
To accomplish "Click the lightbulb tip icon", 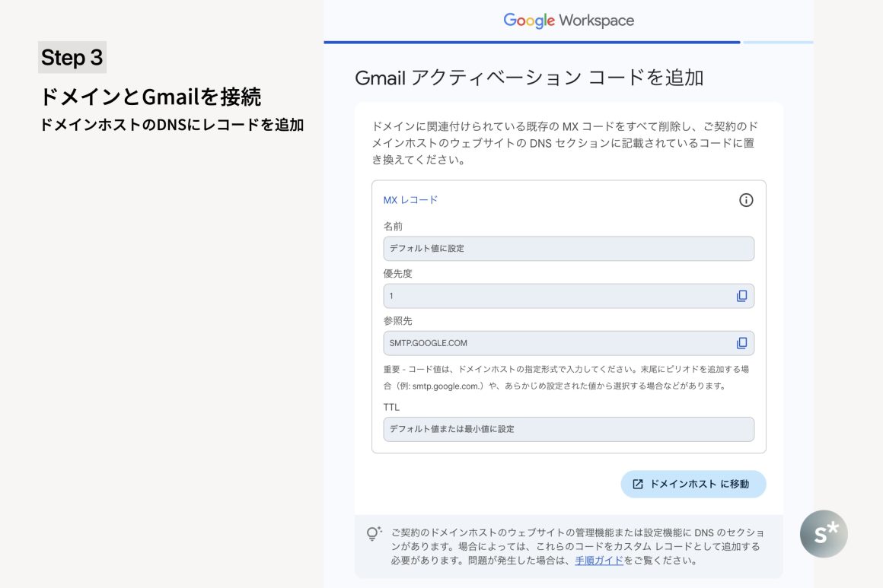I will click(373, 533).
